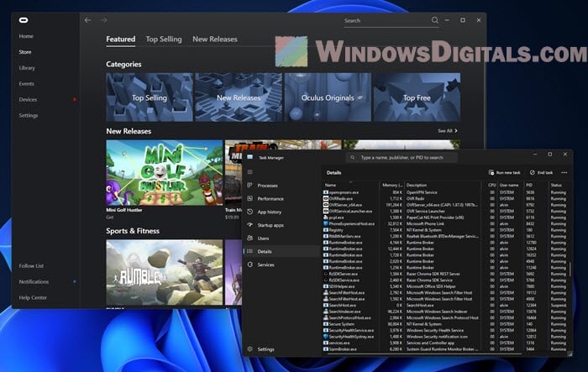Open the Mini Golf Hustler game thumbnail
Viewport: 588px width, 372px height.
coord(165,172)
